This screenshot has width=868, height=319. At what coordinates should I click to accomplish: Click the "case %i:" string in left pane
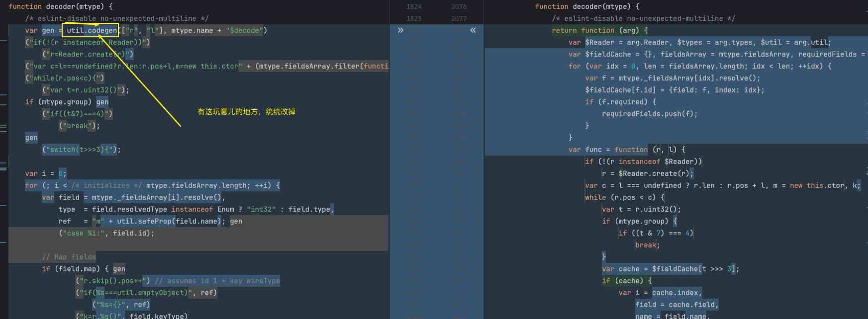(83, 233)
